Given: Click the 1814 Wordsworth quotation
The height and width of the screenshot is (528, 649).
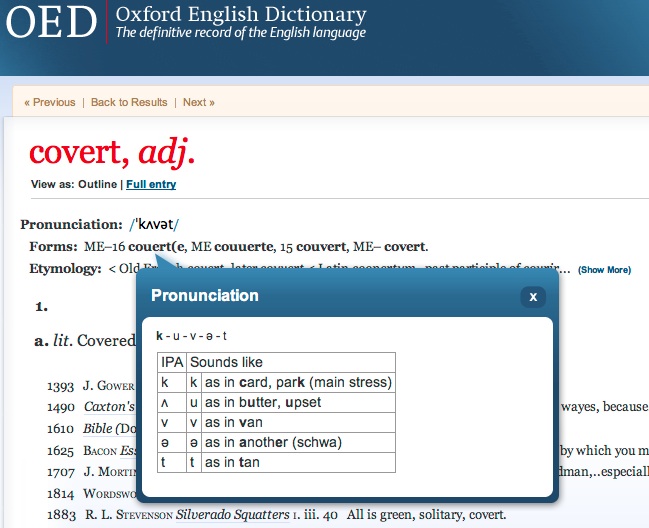Looking at the screenshot, I should 91,493.
